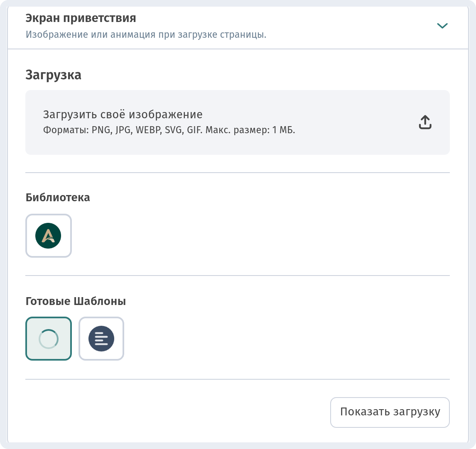Open the Загрузить своё изображение upload area
The image size is (476, 449).
click(x=238, y=122)
